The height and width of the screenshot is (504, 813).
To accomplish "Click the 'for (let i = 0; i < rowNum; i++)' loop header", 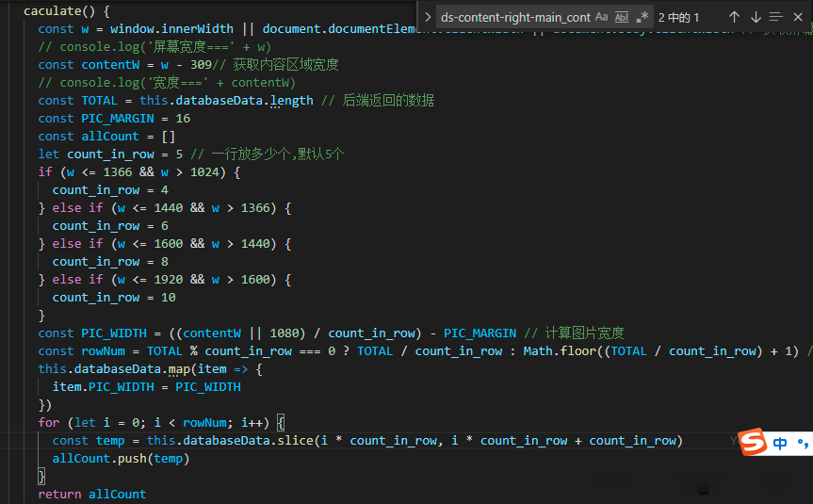I will [x=154, y=423].
